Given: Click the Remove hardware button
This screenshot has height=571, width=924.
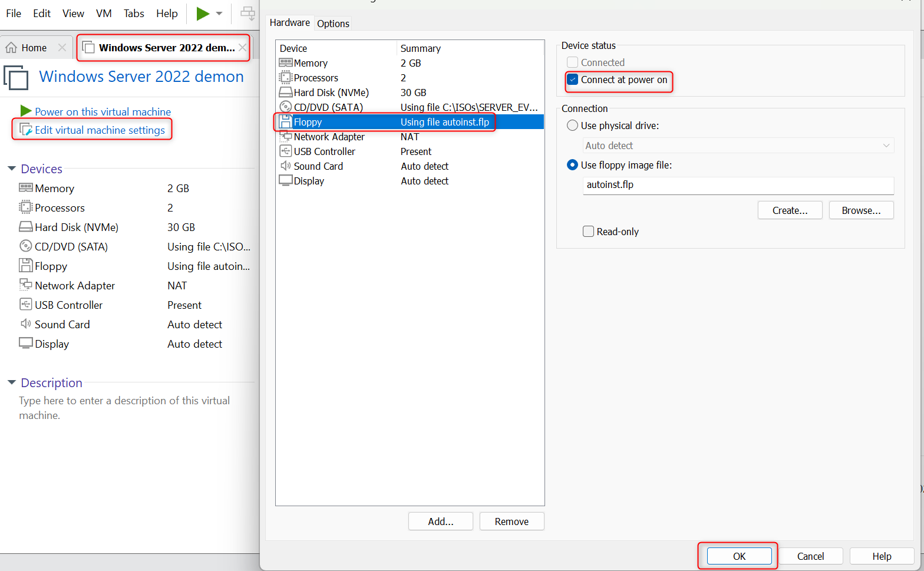Looking at the screenshot, I should [511, 522].
